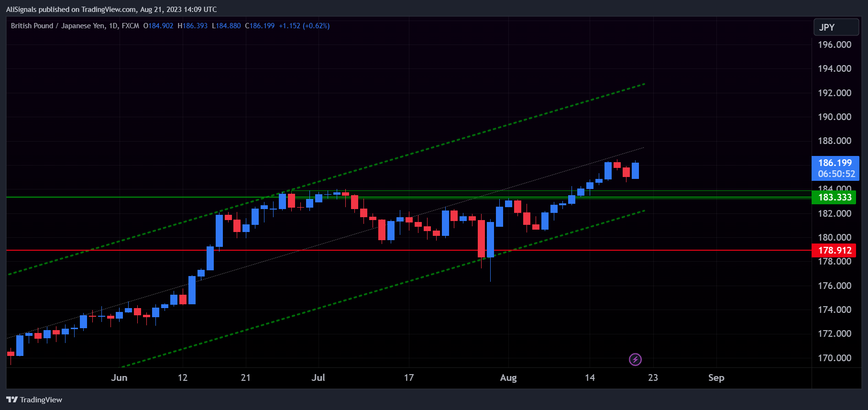Screen dimensions: 868x410
Task: Click the 172.000 price axis label
Action: tap(835, 333)
